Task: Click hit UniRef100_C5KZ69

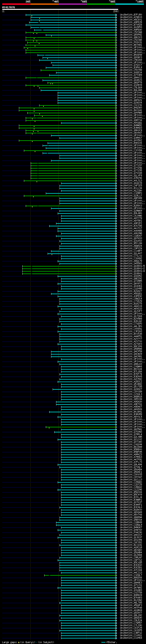Action: click(x=131, y=60)
